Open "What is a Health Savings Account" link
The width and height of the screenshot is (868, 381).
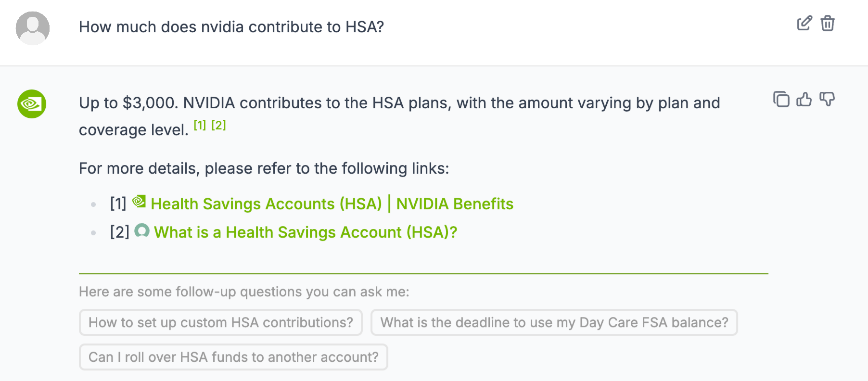(306, 232)
